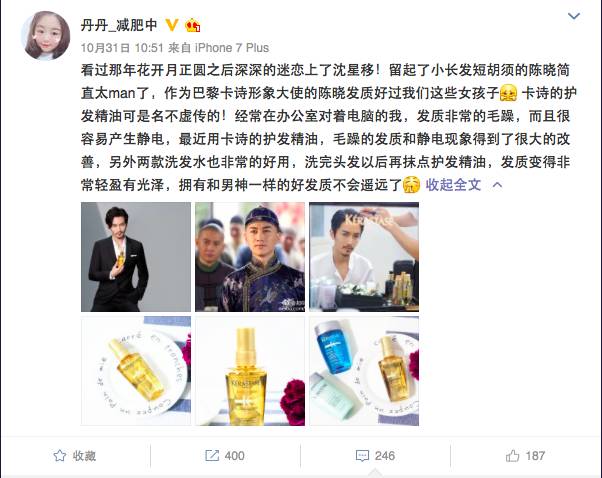The height and width of the screenshot is (478, 602).
Task: Collapse the post with 收起全文
Action: (x=453, y=185)
